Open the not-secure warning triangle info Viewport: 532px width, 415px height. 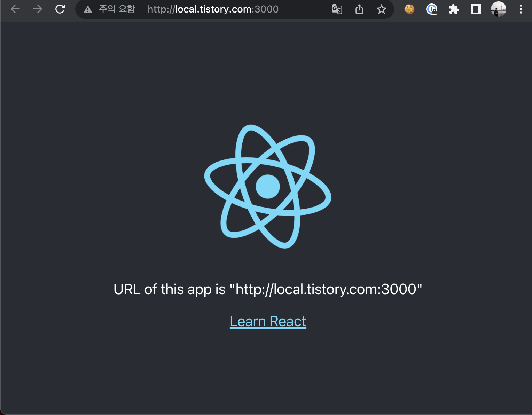point(88,9)
